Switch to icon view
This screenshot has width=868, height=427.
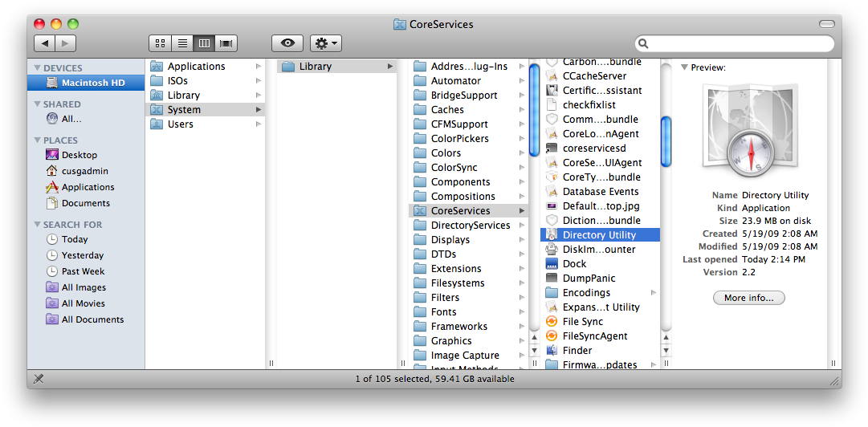coord(160,43)
